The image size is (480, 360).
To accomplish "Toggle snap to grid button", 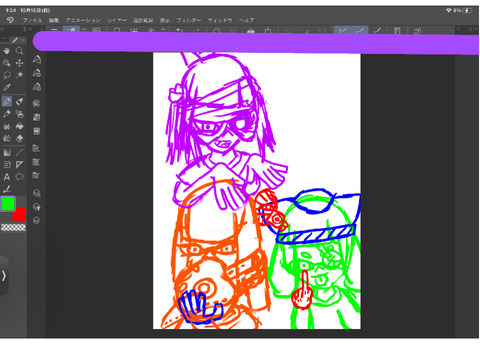I will tap(377, 31).
